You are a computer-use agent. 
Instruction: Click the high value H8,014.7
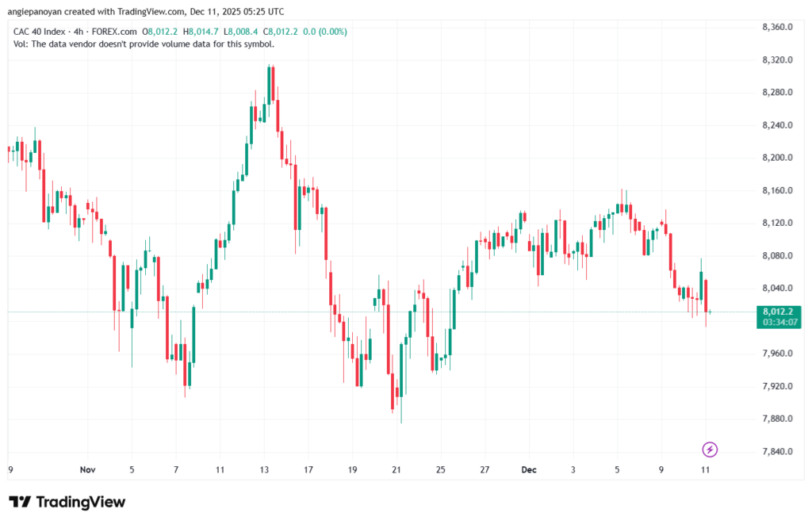tap(201, 32)
